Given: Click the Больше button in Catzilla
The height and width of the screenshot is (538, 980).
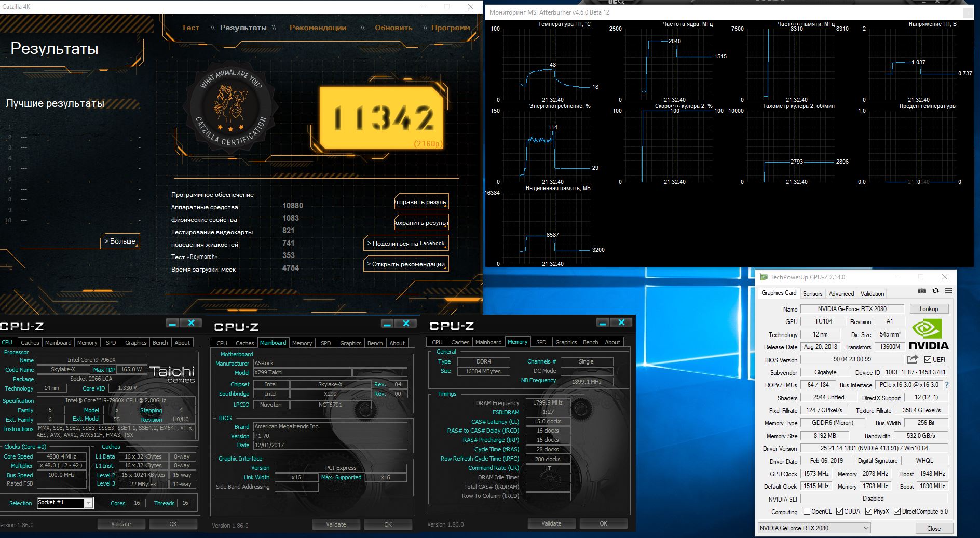Looking at the screenshot, I should [120, 241].
